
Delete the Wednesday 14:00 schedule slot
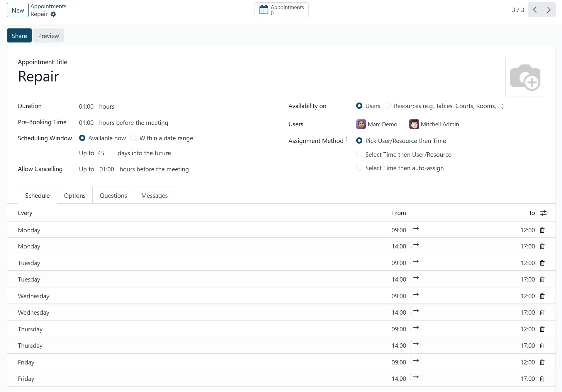(x=542, y=313)
